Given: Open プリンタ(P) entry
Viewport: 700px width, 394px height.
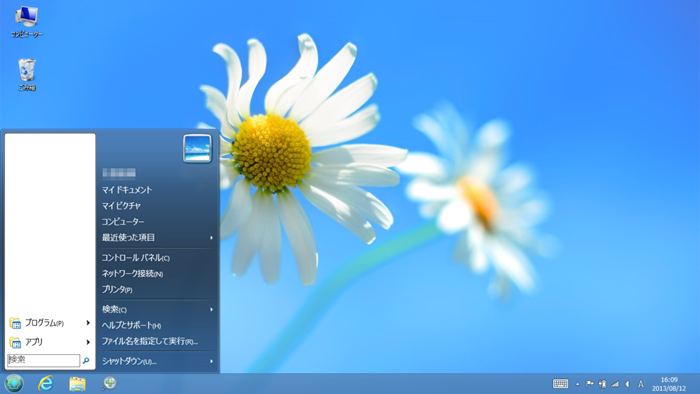Looking at the screenshot, I should [x=117, y=290].
